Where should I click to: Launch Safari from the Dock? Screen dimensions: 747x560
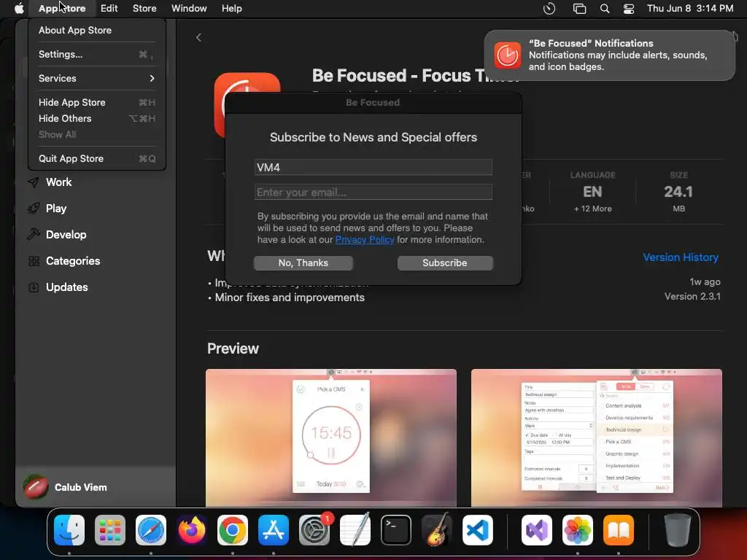151,530
